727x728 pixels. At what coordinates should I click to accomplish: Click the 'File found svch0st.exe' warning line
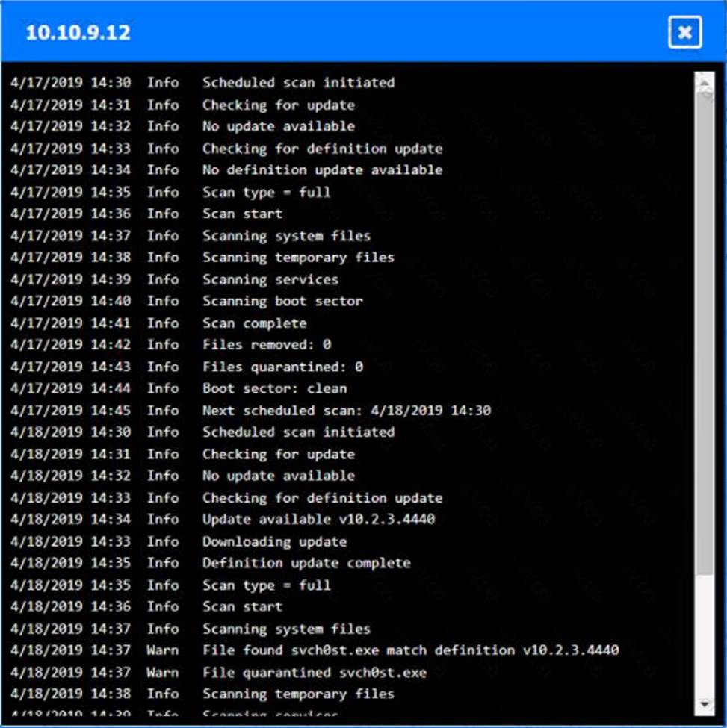(410, 650)
